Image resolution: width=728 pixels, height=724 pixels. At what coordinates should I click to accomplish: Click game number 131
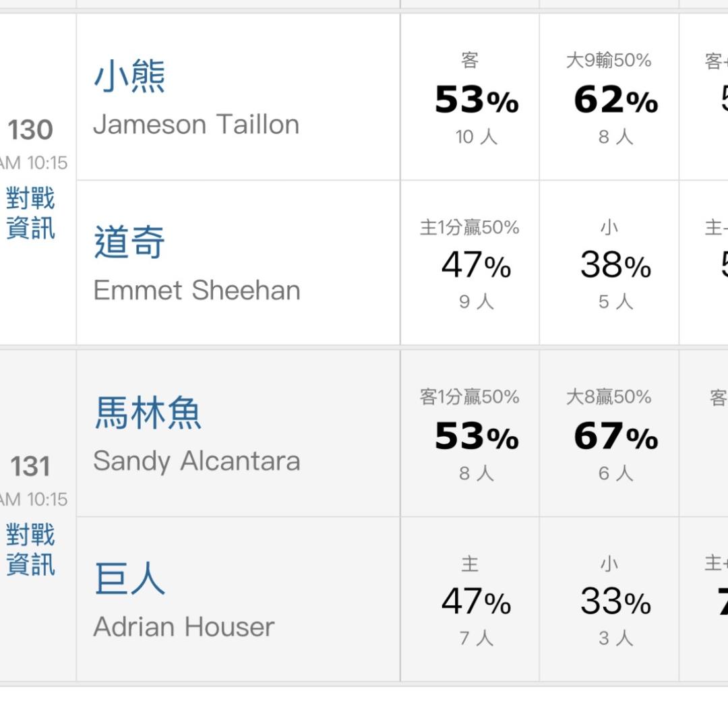[31, 466]
